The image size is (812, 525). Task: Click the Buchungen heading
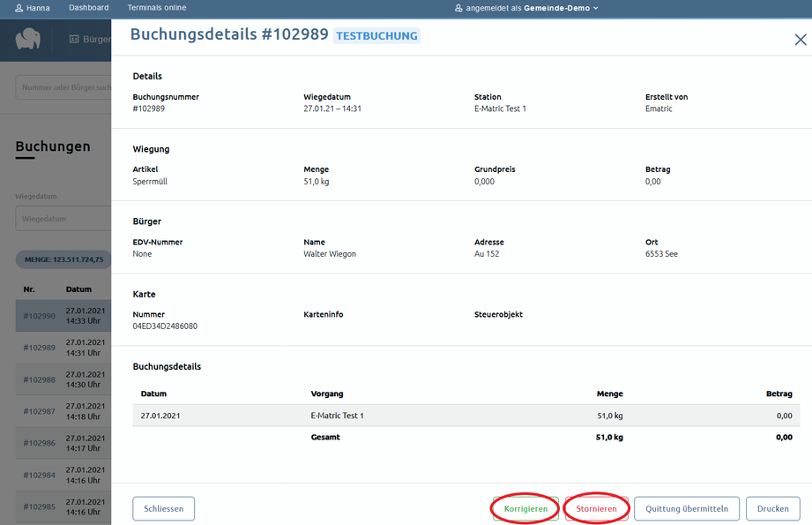(x=53, y=146)
